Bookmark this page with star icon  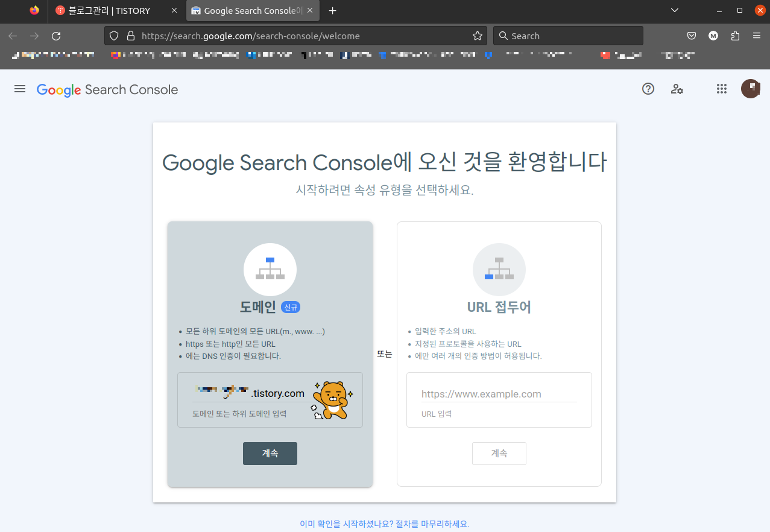pos(478,36)
